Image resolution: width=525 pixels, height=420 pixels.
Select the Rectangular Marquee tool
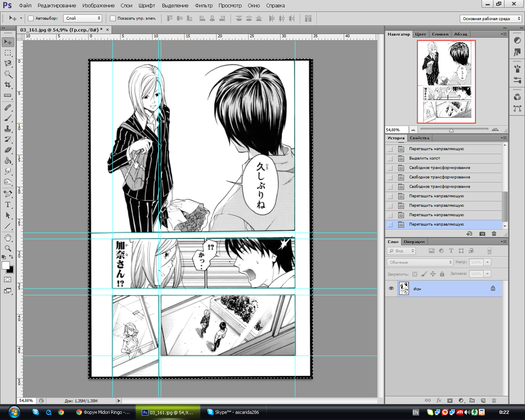point(8,53)
